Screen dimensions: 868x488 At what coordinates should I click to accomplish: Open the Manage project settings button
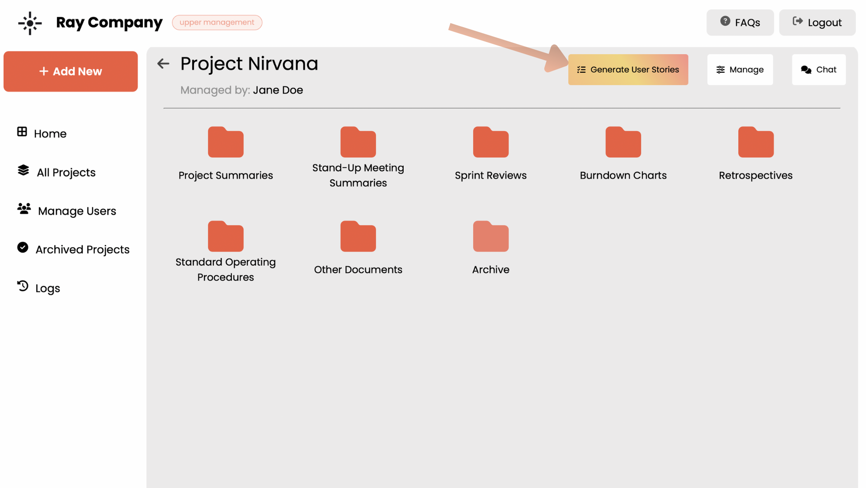pos(740,70)
